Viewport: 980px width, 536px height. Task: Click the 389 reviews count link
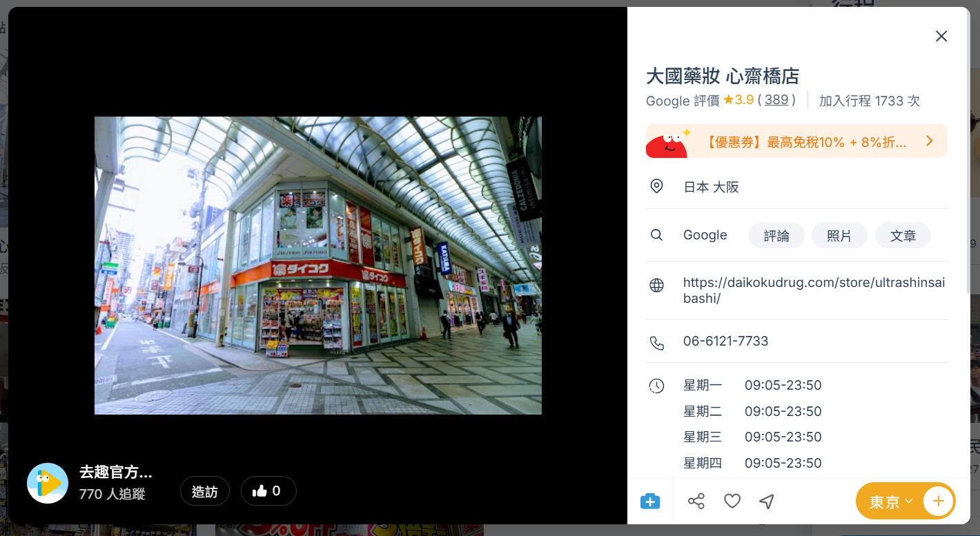tap(776, 99)
